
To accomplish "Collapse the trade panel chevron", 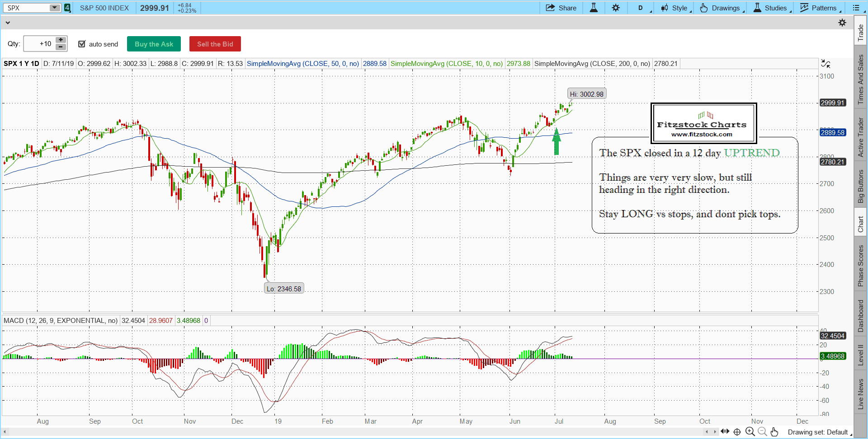I will (x=8, y=23).
